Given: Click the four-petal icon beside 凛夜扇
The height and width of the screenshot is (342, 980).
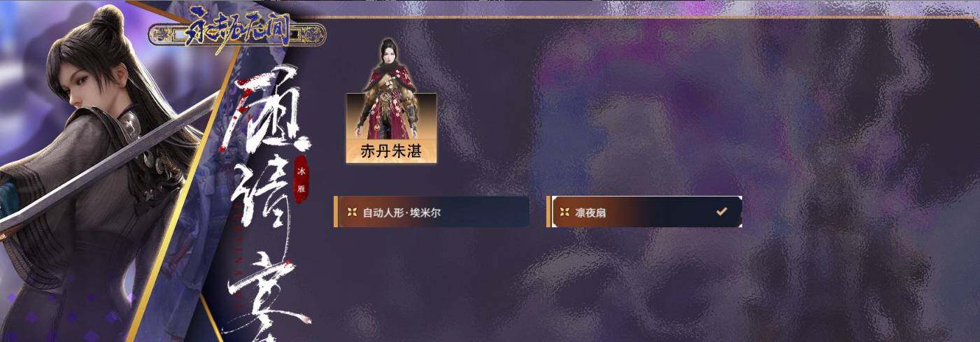Looking at the screenshot, I should point(564,212).
